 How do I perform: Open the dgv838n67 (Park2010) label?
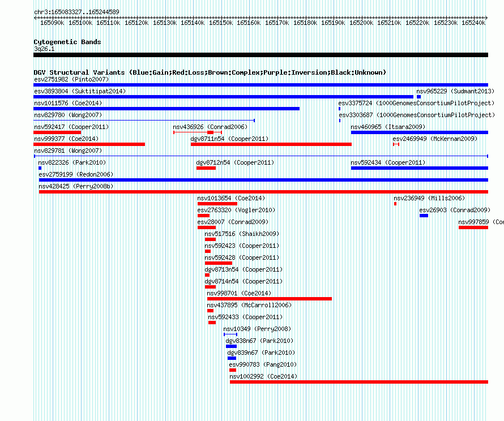click(259, 341)
